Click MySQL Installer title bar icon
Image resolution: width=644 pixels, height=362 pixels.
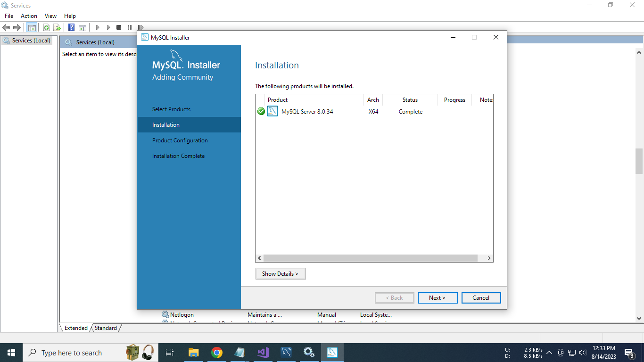145,37
